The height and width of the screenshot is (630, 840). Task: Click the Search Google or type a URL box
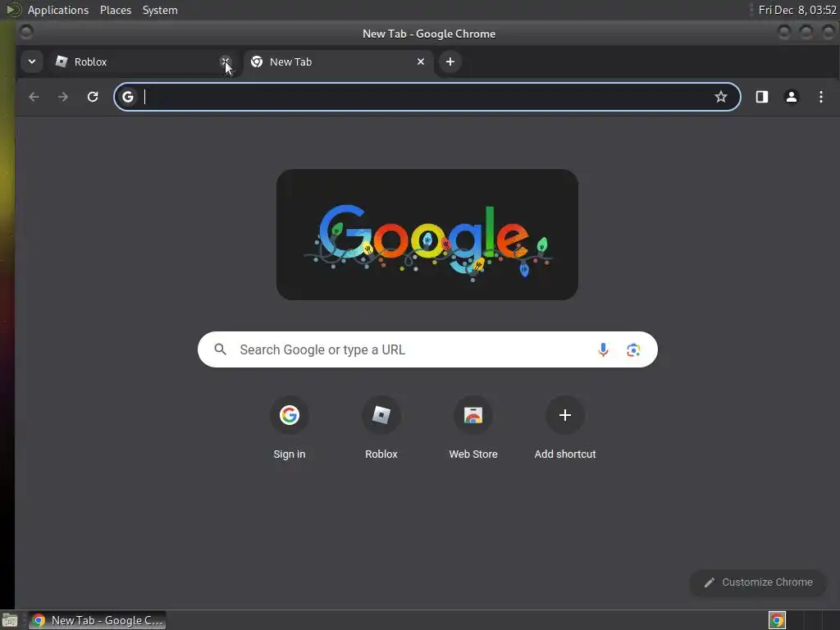(x=427, y=349)
